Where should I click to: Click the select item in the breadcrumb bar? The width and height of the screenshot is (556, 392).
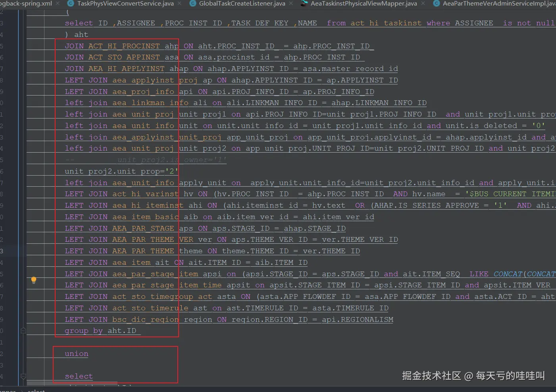37,390
